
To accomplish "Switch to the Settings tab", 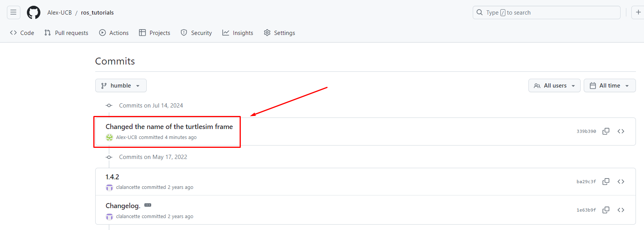I will click(x=280, y=33).
